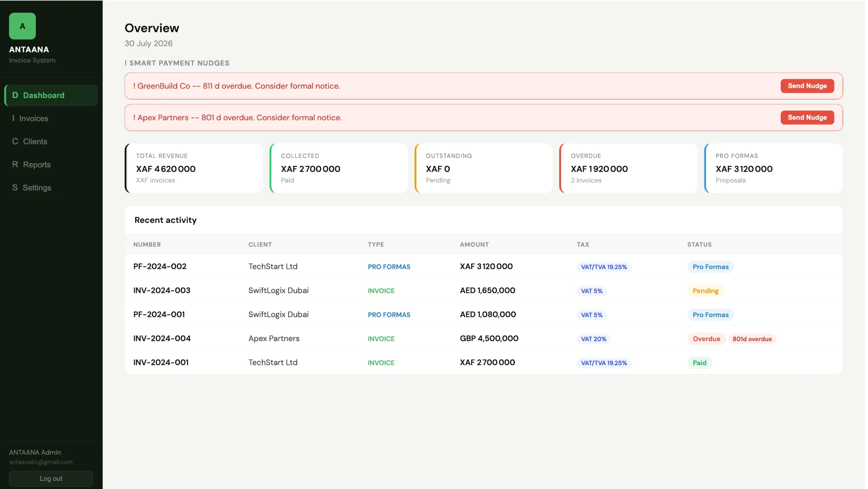Select the Overdue card
Image resolution: width=868 pixels, height=489 pixels.
pos(628,168)
